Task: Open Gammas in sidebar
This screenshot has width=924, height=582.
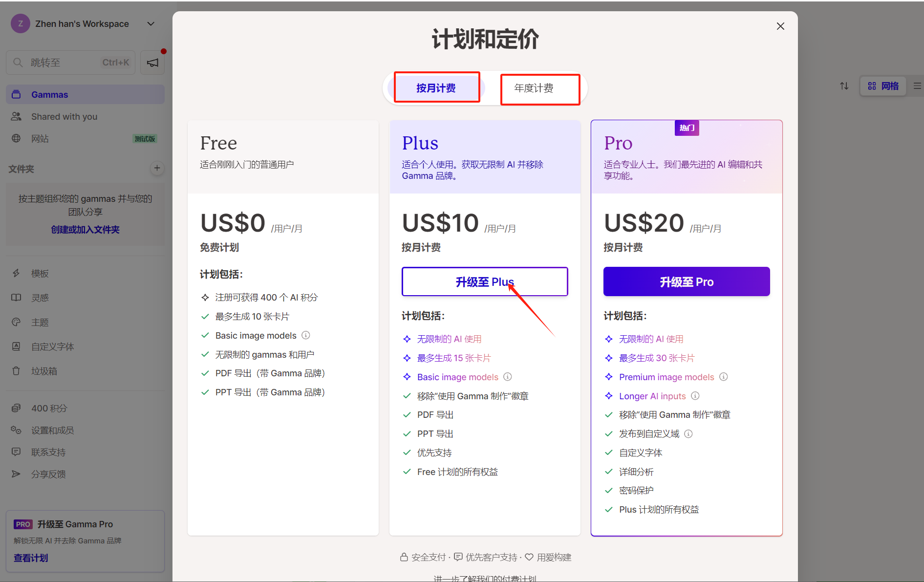Action: tap(85, 94)
